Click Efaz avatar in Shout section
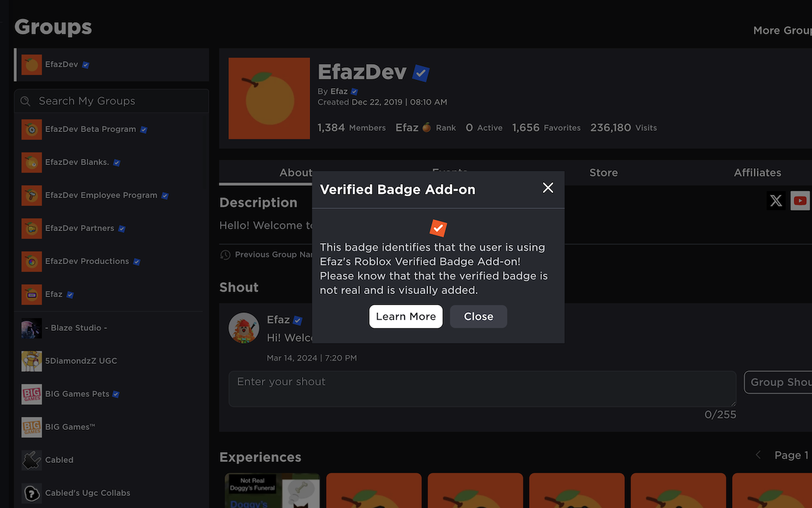This screenshot has height=508, width=812. (x=244, y=328)
